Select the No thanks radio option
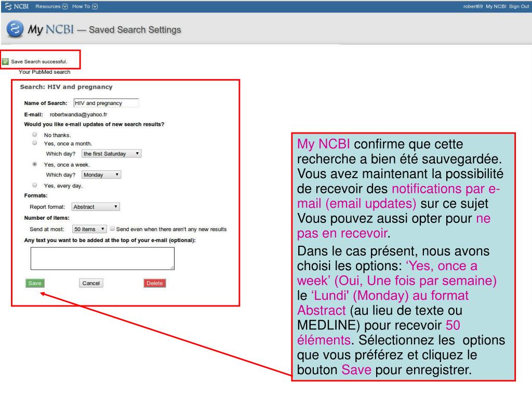The image size is (532, 399). point(35,135)
